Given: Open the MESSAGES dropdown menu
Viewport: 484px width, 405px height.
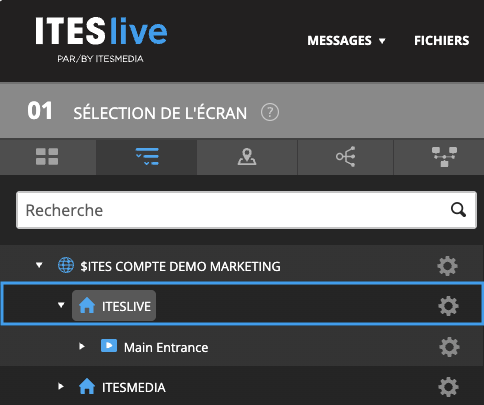Looking at the screenshot, I should pos(346,41).
